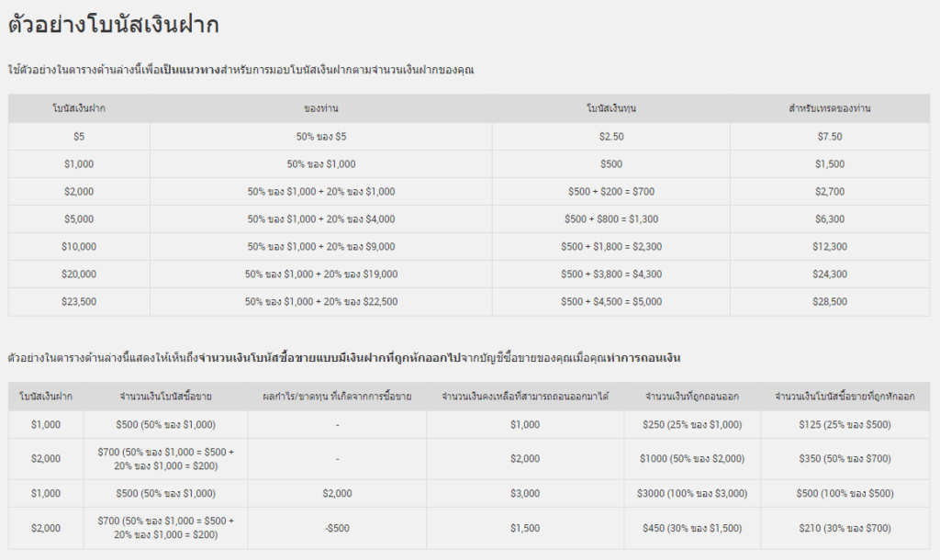Click header จำนวนเงินโบนัสซื้อขายที่ถูกหักออก
The height and width of the screenshot is (560, 940).
[x=845, y=397]
